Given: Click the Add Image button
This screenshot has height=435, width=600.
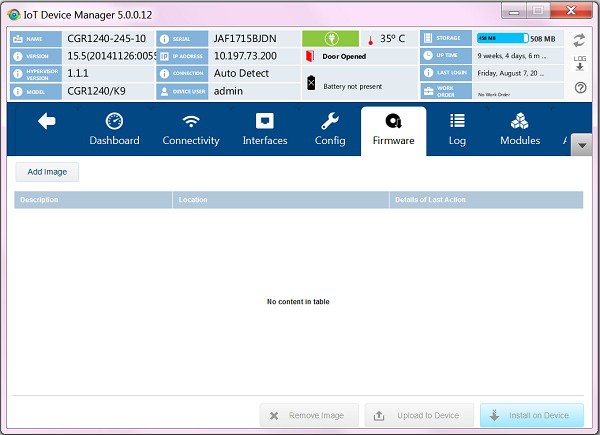Looking at the screenshot, I should tap(47, 172).
